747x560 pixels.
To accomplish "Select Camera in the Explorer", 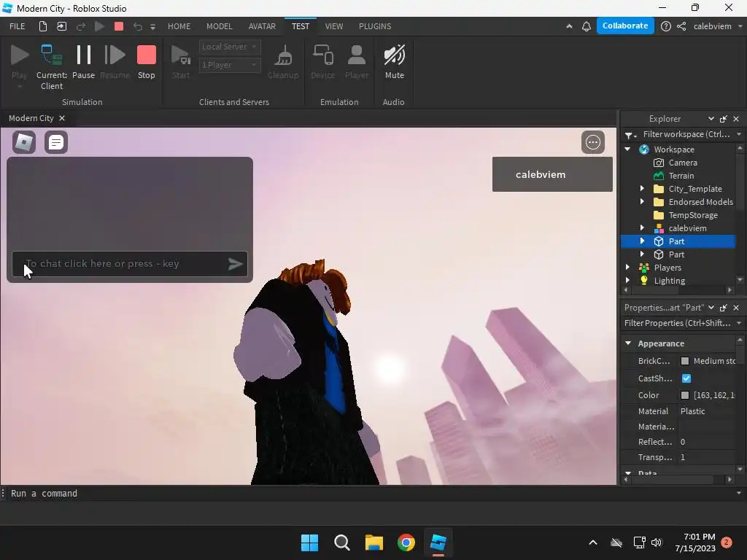I will pos(683,163).
